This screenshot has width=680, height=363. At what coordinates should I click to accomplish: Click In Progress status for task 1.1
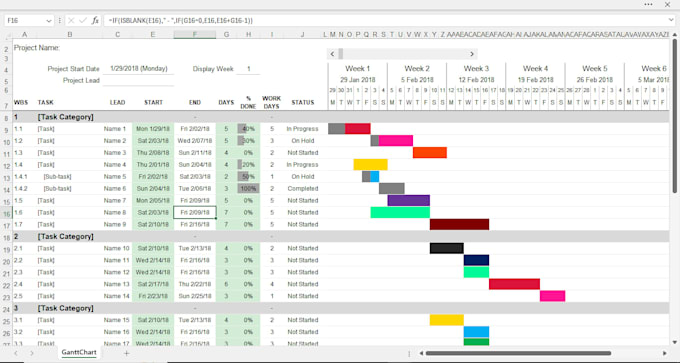tap(302, 129)
